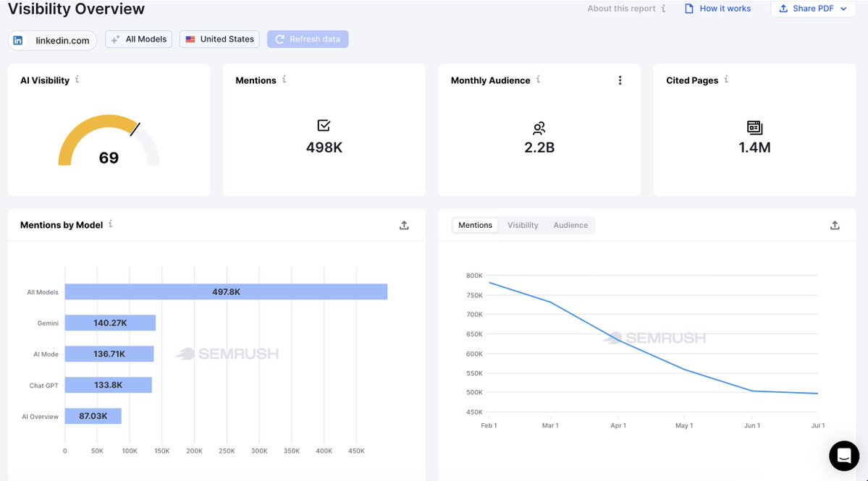Image resolution: width=868 pixels, height=481 pixels.
Task: Open the How it works link
Action: (x=725, y=8)
